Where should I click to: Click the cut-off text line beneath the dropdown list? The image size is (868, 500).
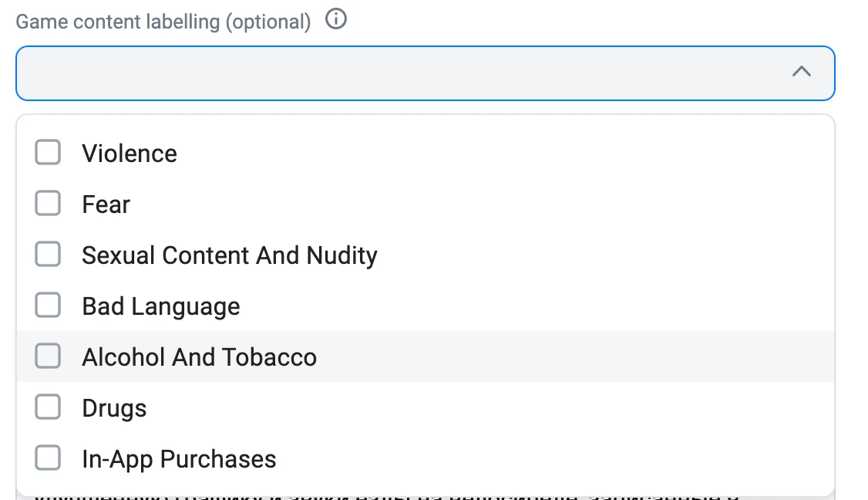[x=388, y=495]
